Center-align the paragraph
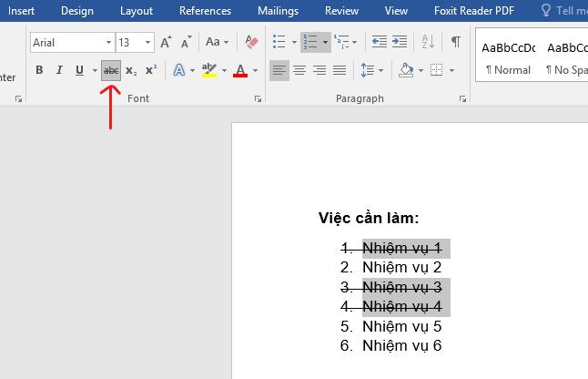Image resolution: width=588 pixels, height=379 pixels. coord(299,70)
